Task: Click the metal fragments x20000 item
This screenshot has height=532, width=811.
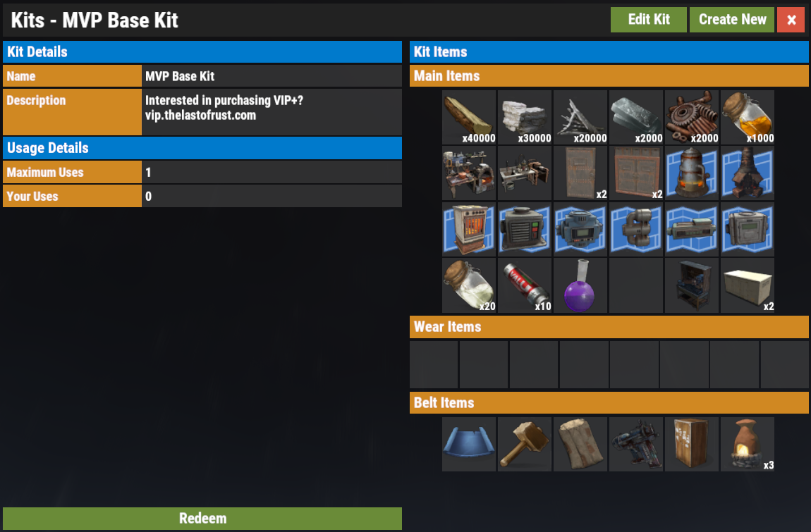Action: point(580,118)
